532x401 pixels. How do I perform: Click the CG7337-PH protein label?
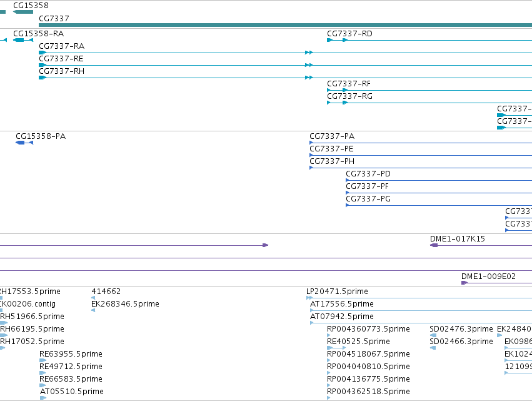pyautogui.click(x=332, y=161)
